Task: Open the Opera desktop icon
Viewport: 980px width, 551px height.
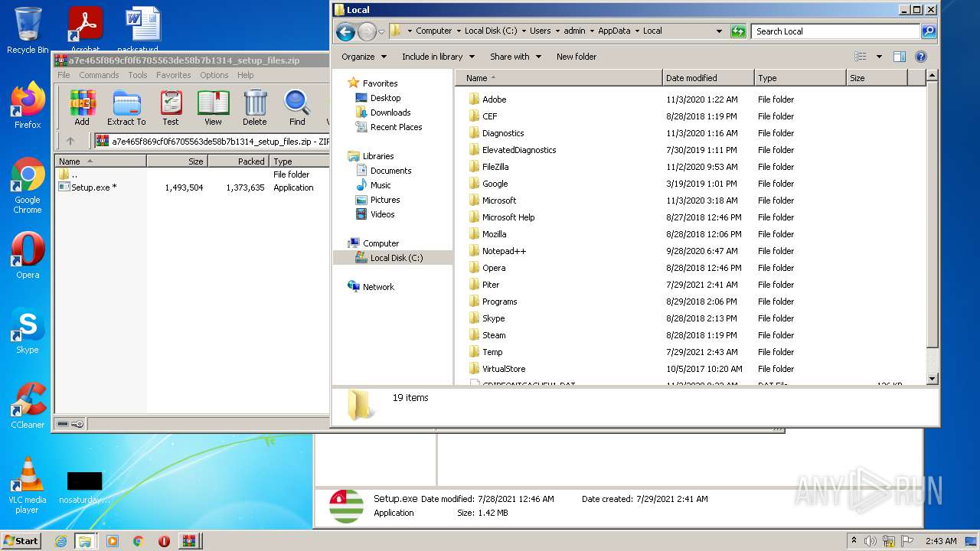Action: [x=28, y=256]
